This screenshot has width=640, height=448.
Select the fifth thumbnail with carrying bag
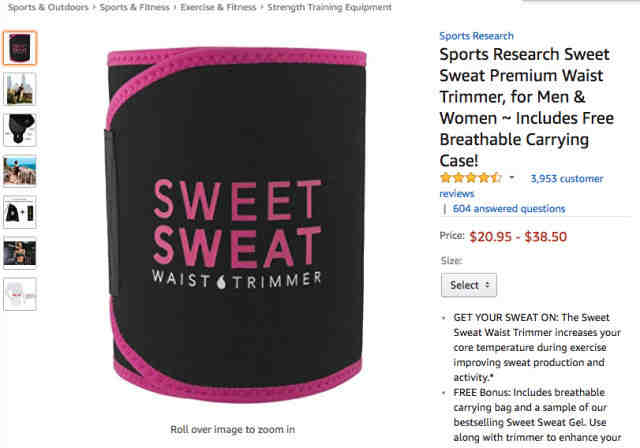point(20,212)
